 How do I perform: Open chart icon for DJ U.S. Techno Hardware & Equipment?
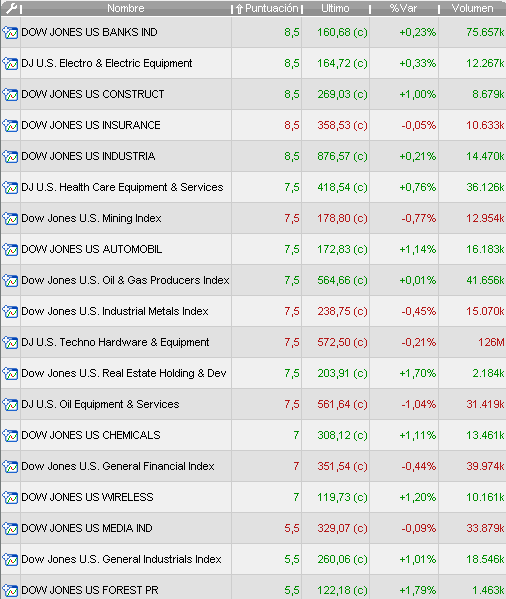pos(10,342)
